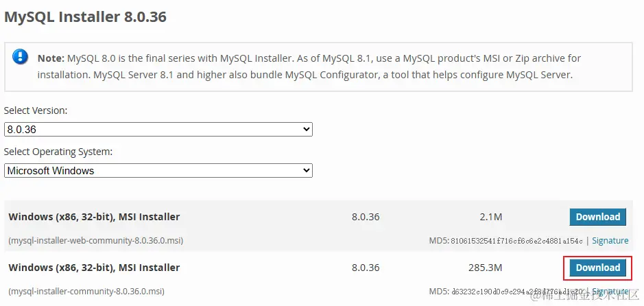Image resolution: width=644 pixels, height=306 pixels.
Task: Click the bold Note: label in the notice
Action: tap(51, 58)
